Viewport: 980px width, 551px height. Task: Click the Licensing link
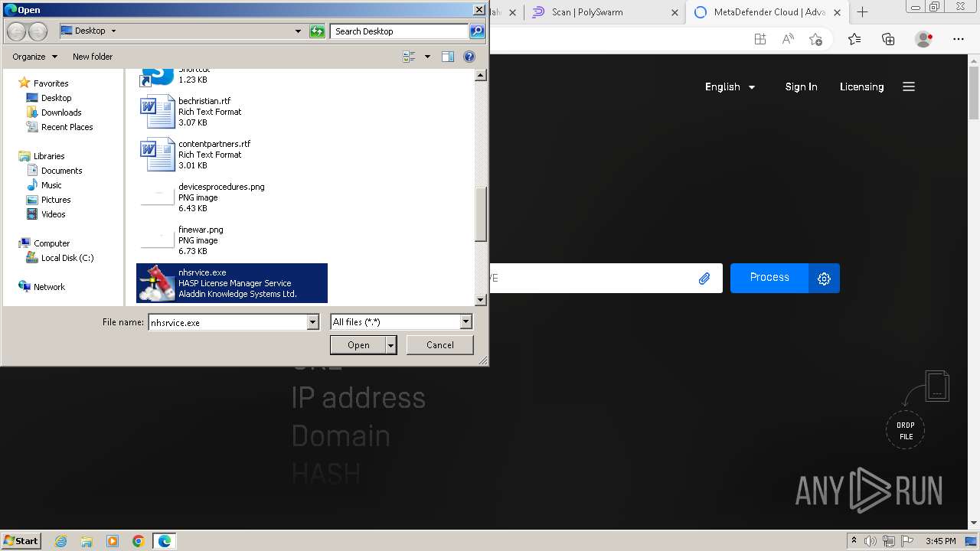pyautogui.click(x=861, y=86)
